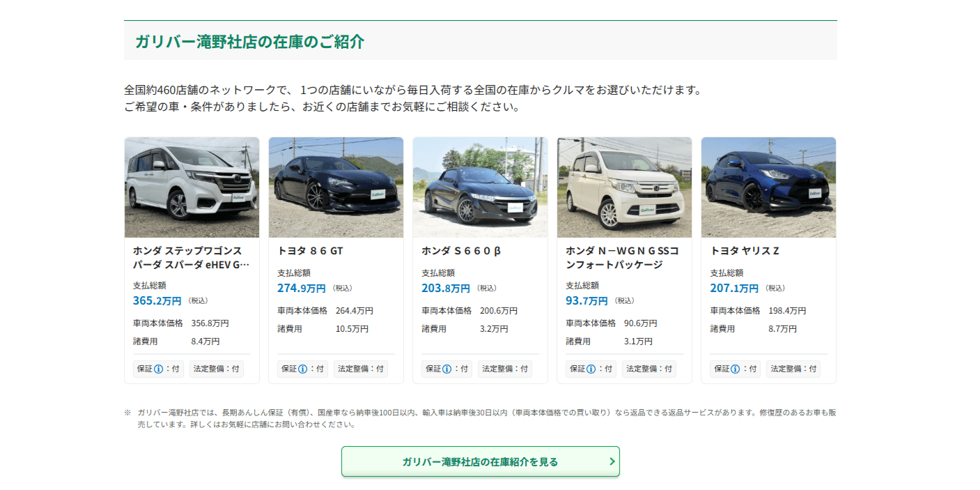Image resolution: width=980 pixels, height=490 pixels.
Task: Open トヨタ ヤリス Z title link
Action: 745,251
